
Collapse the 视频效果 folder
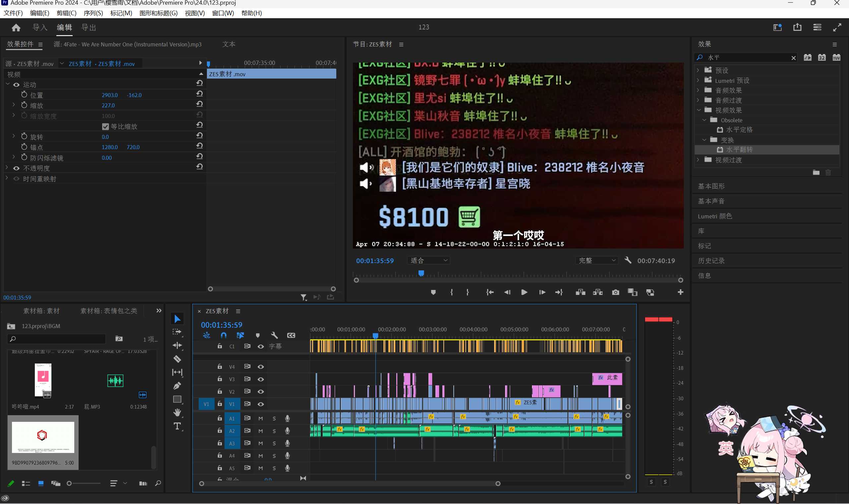click(699, 110)
